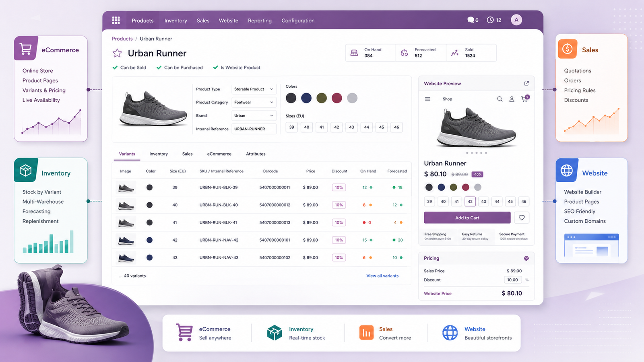Open the Products menu
644x362 pixels.
[142, 21]
